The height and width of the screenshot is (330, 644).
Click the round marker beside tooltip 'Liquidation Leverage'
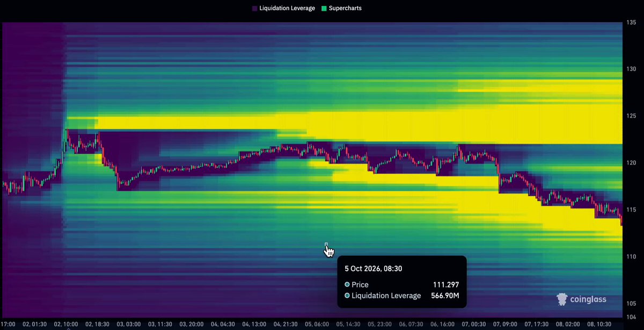pyautogui.click(x=347, y=296)
